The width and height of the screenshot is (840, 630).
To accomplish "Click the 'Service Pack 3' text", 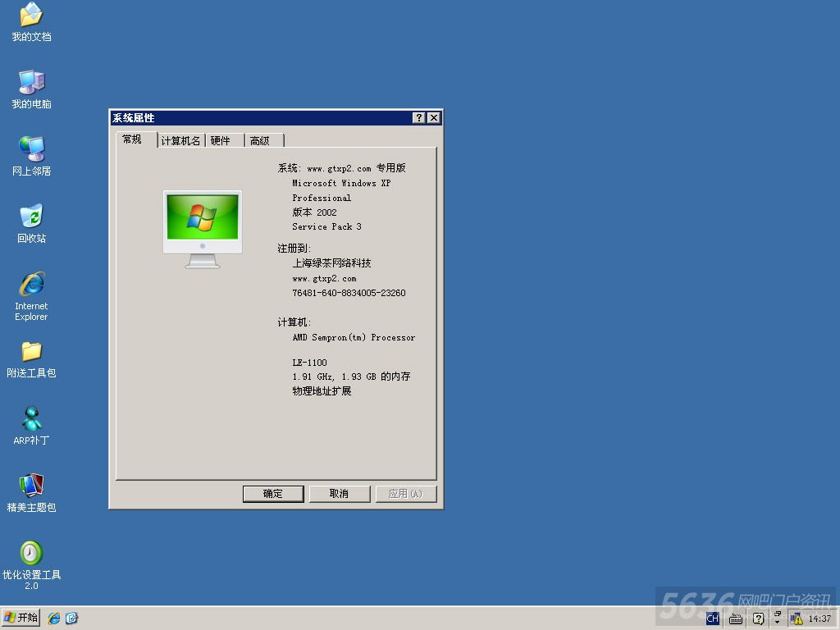I will pyautogui.click(x=326, y=226).
